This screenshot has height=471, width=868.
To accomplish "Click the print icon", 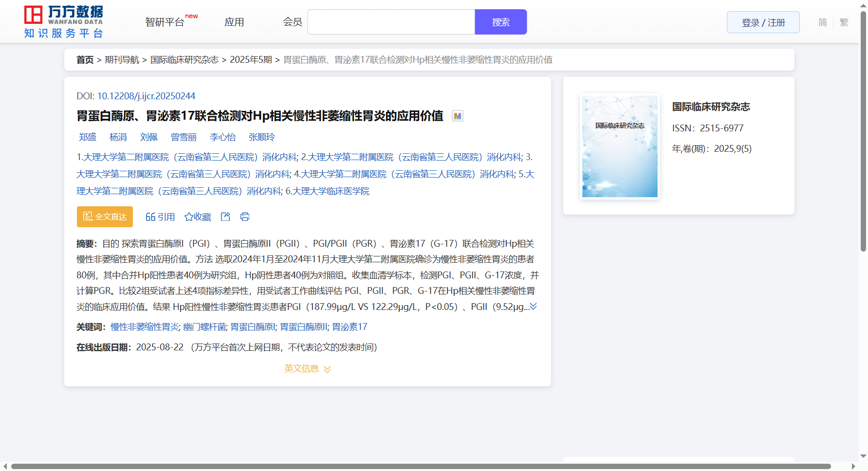I will pyautogui.click(x=245, y=217).
